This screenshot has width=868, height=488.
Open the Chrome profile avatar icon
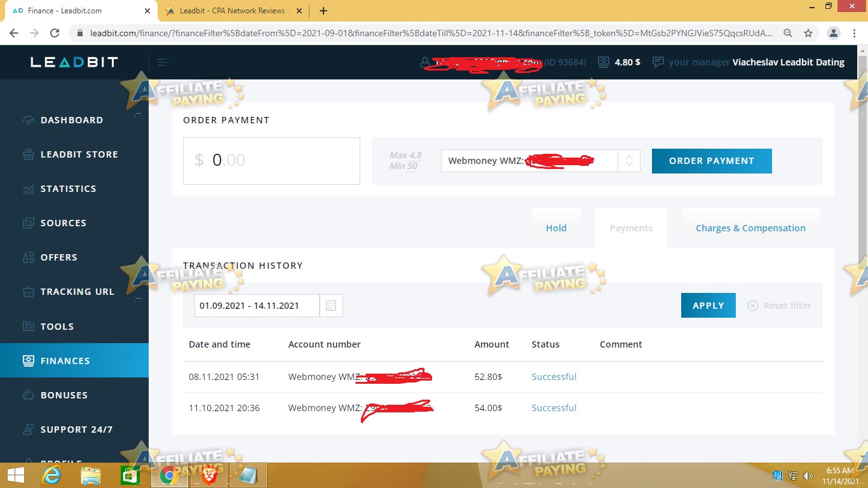click(834, 33)
